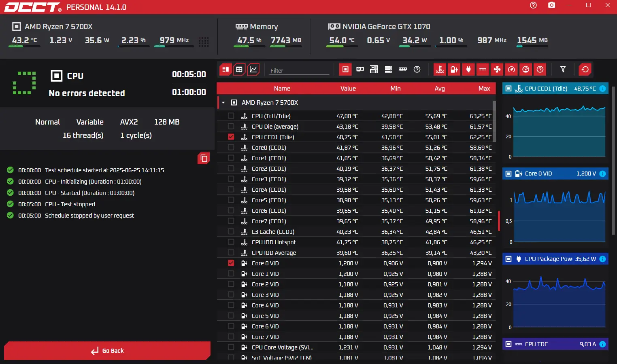The height and width of the screenshot is (364, 617).
Task: Toggle the temperature sensor filter icon
Action: pos(440,69)
